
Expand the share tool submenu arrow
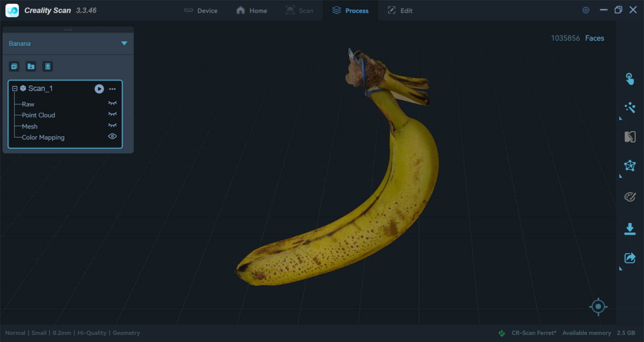point(621,269)
